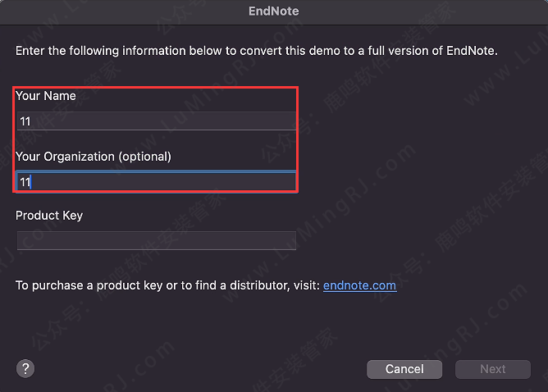548x392 pixels.
Task: Click the word "visit:" before the endnote.com link
Action: (304, 285)
